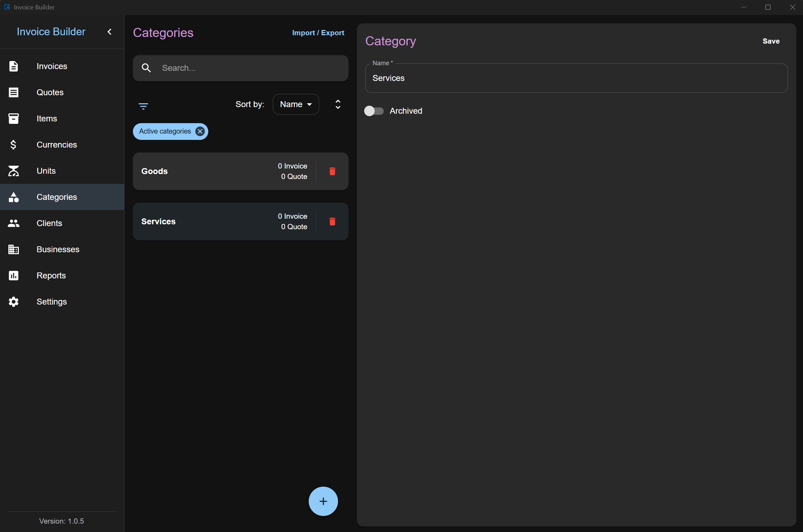803x532 pixels.
Task: Click the Currencies dollar sign icon
Action: point(13,144)
